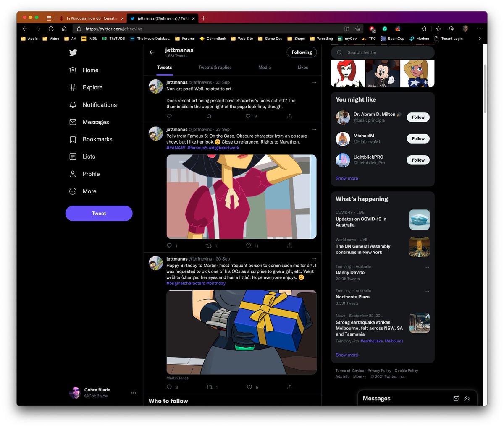The width and height of the screenshot is (504, 428).
Task: Open Notifications in the sidebar
Action: tap(93, 105)
